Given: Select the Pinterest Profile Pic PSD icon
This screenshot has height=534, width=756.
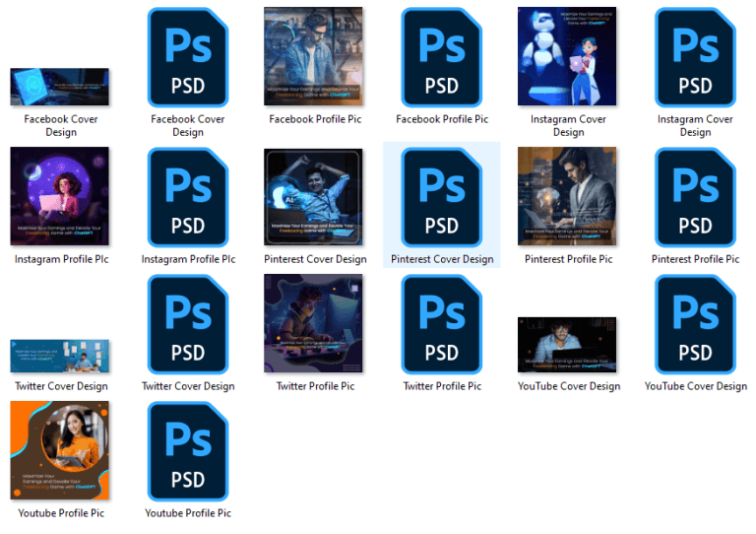Looking at the screenshot, I should coord(695,197).
